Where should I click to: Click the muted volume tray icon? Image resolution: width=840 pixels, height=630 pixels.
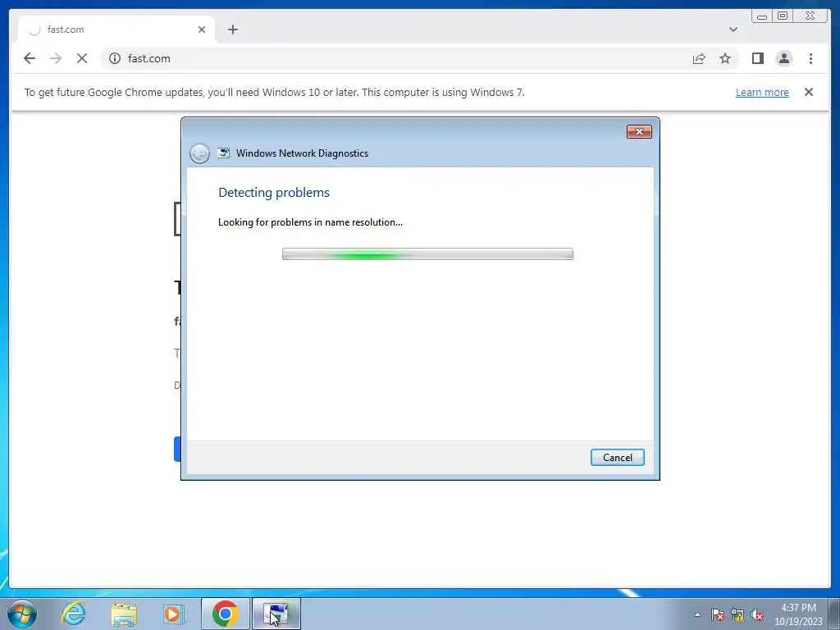tap(757, 614)
